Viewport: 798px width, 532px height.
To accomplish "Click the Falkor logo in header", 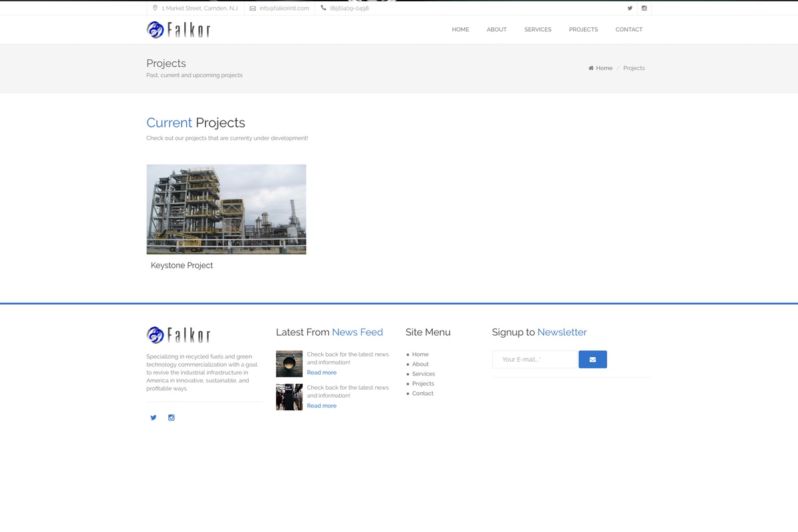I will click(x=178, y=30).
